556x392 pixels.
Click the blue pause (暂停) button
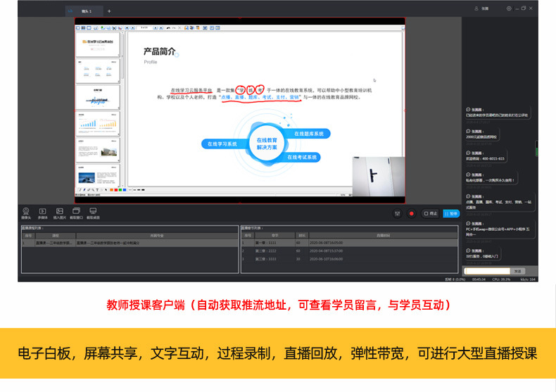pos(451,213)
